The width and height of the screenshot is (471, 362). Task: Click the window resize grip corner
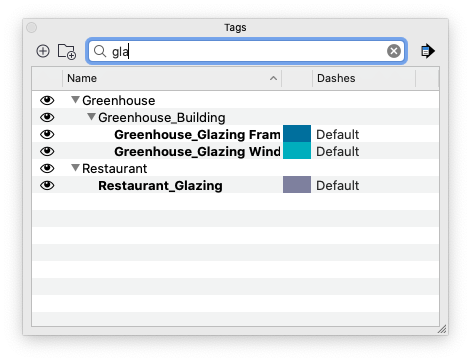click(442, 329)
